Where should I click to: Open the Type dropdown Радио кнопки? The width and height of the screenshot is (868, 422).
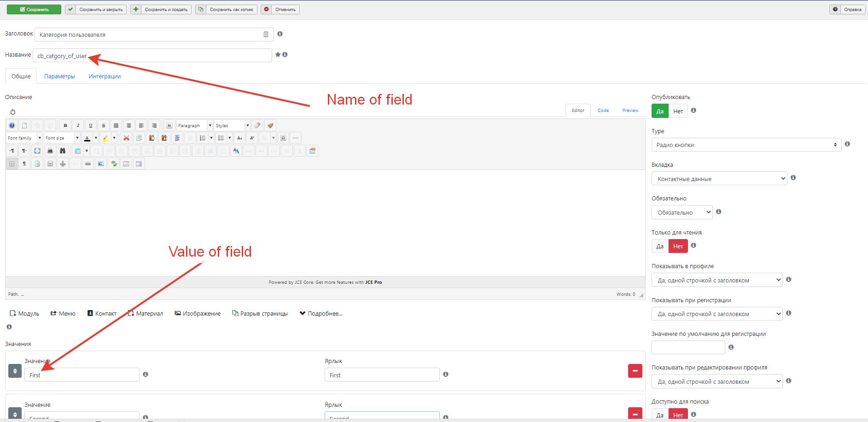[x=746, y=145]
